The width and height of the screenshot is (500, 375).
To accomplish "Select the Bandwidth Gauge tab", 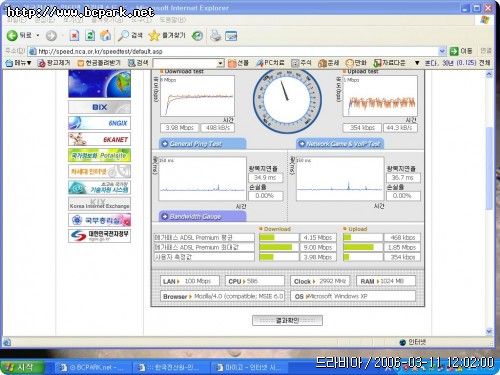I will click(202, 216).
